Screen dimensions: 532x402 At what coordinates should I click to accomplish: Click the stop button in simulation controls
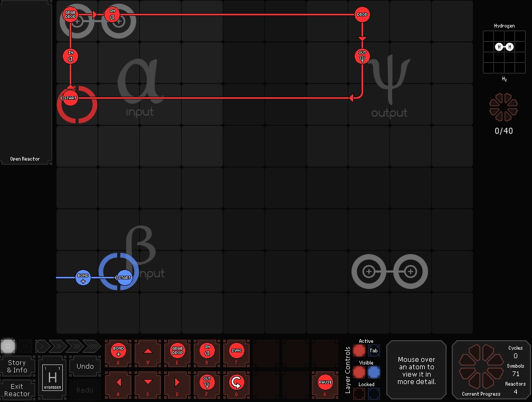[7, 346]
